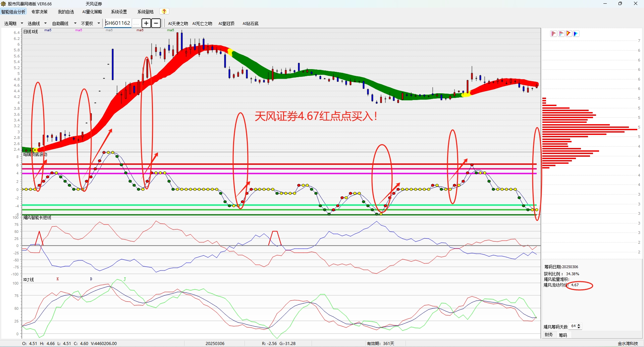The image size is (644, 347).
Task: Click the 飓风流动均价 4.67 value
Action: pos(575,285)
